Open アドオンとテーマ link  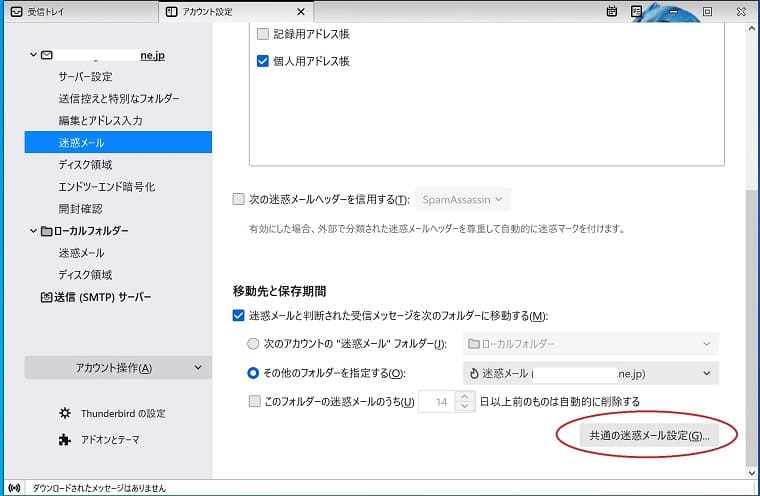[110, 440]
